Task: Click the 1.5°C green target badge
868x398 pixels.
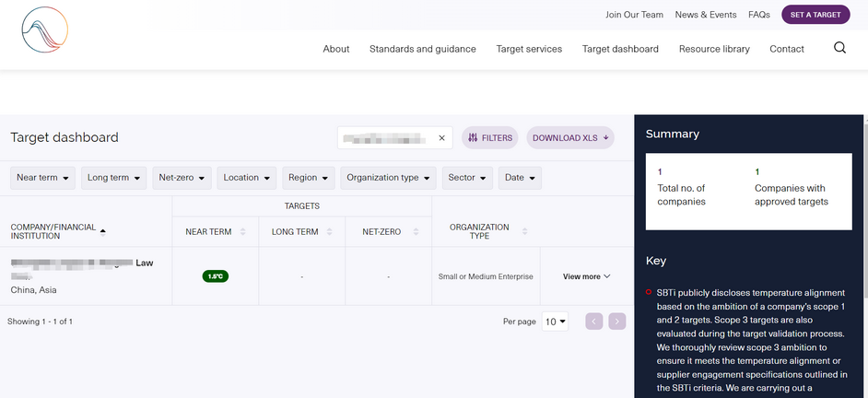Action: [216, 276]
